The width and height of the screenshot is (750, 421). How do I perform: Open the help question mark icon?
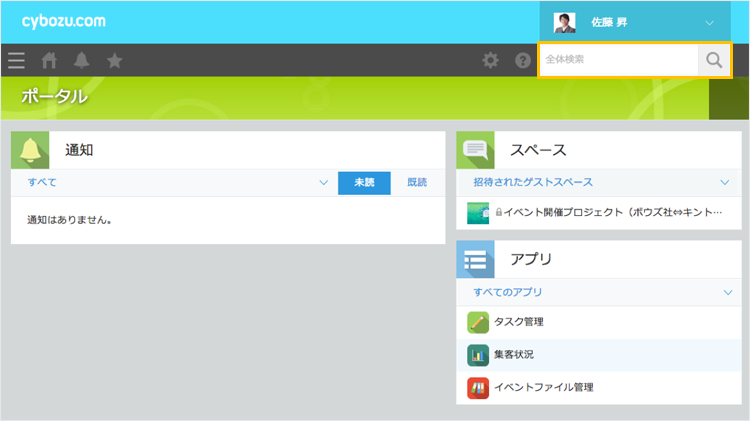[x=522, y=60]
